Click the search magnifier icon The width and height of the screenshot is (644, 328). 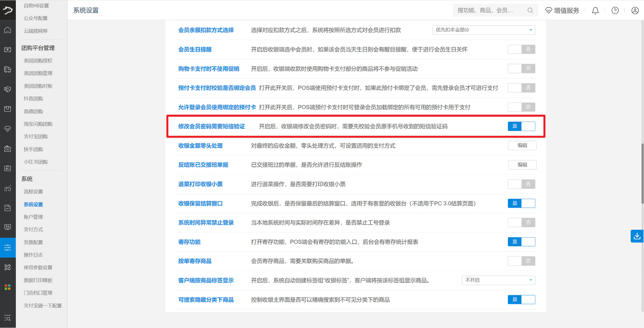530,10
